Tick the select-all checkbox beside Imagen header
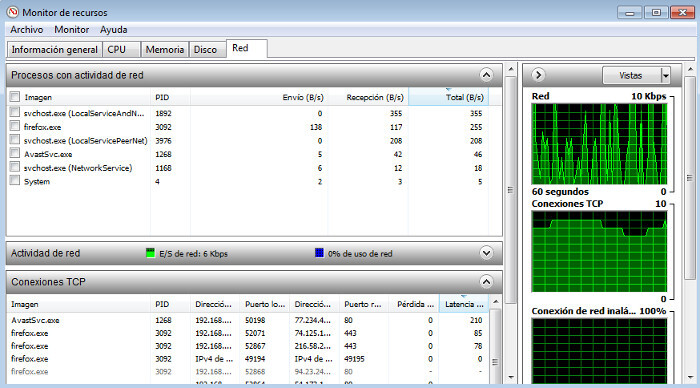 tap(15, 96)
